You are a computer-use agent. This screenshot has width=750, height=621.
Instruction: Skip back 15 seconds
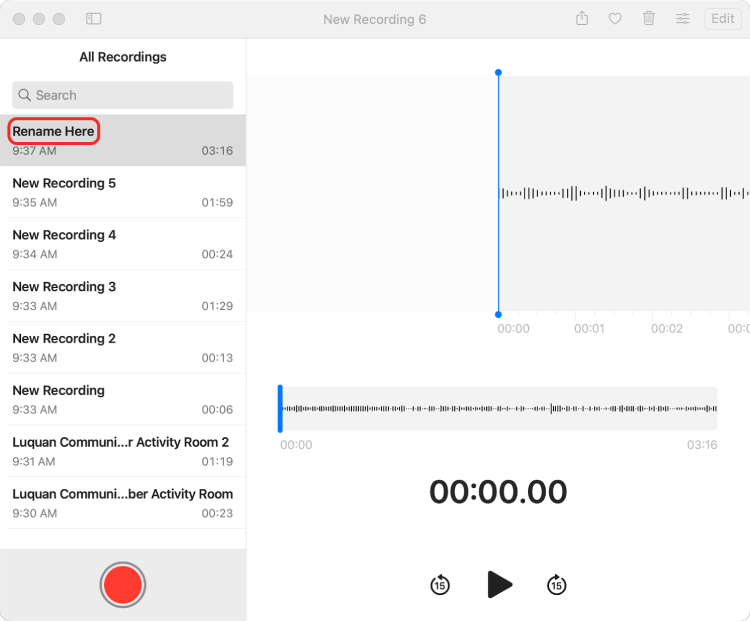(x=440, y=585)
